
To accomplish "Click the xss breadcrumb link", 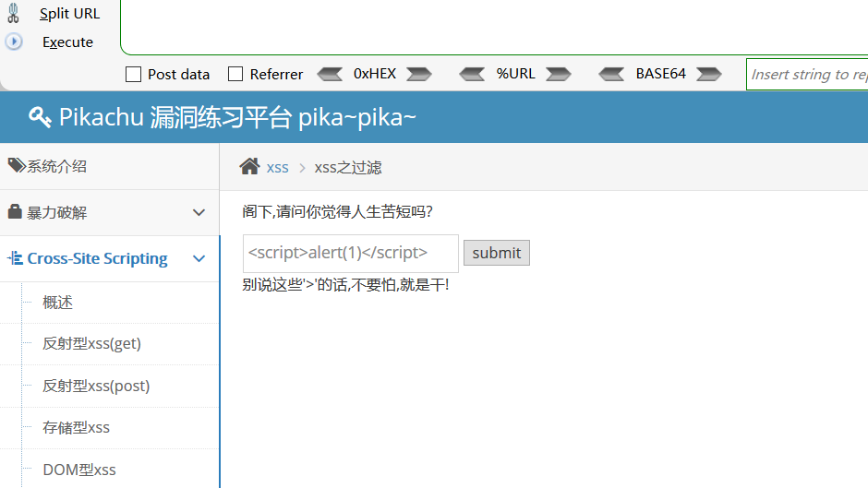I will 277,168.
